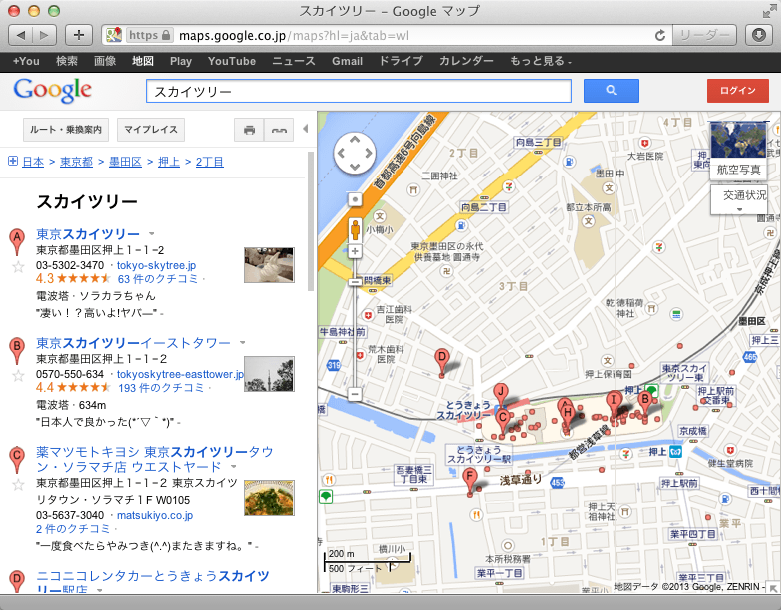Reload the page with the refresh icon
The image size is (781, 610).
click(x=659, y=35)
